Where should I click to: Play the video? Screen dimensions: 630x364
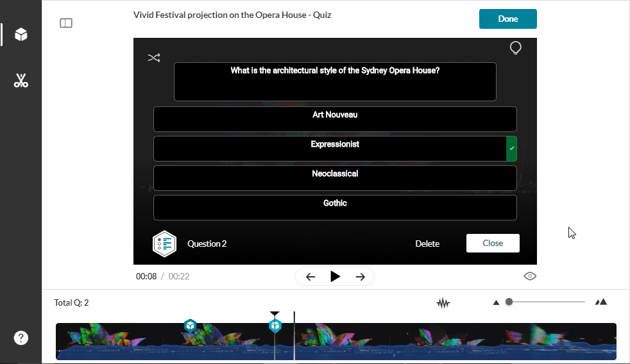click(335, 276)
